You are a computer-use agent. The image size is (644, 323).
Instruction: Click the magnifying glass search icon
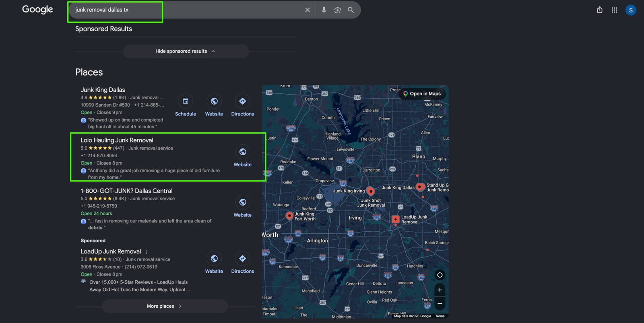pos(351,10)
